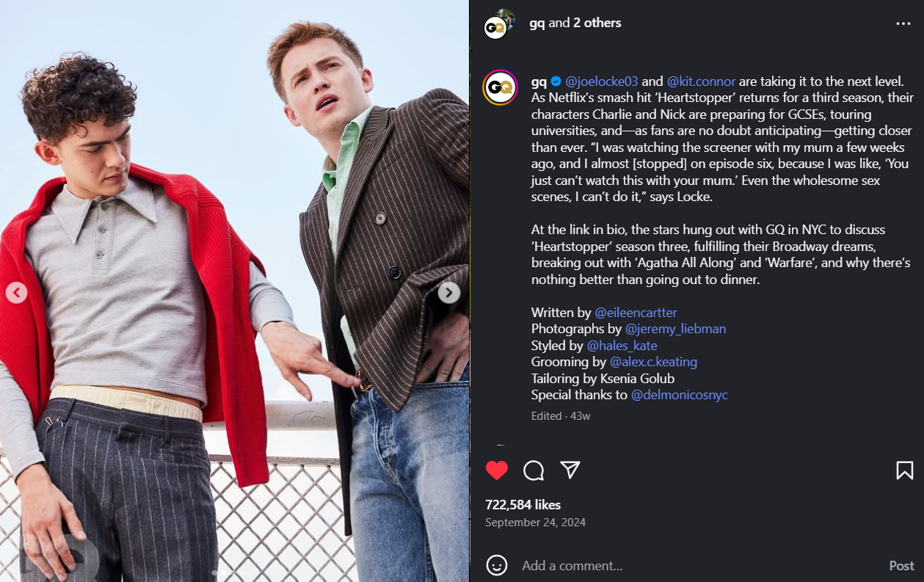Click the GQ avatar in post header
The height and width of the screenshot is (582, 924).
498,25
